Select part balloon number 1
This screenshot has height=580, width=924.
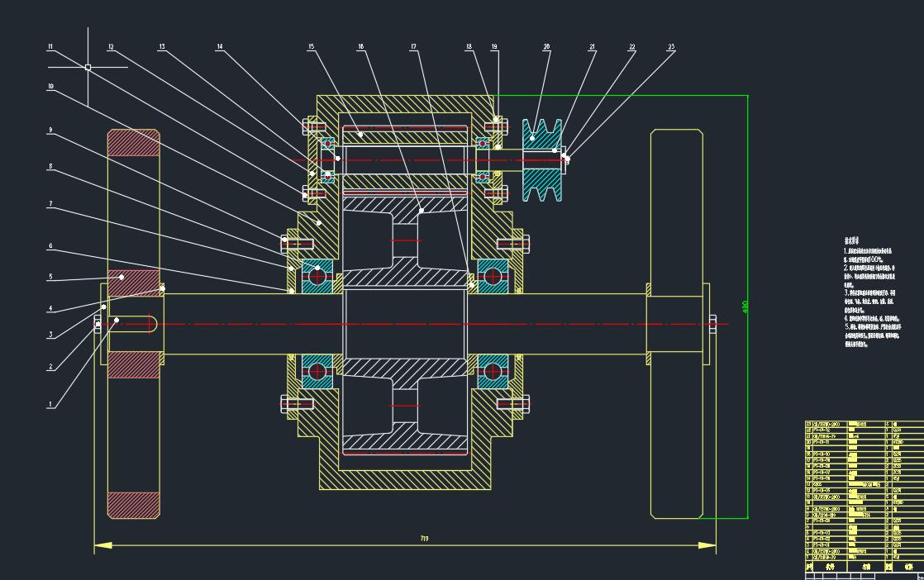[x=50, y=405]
